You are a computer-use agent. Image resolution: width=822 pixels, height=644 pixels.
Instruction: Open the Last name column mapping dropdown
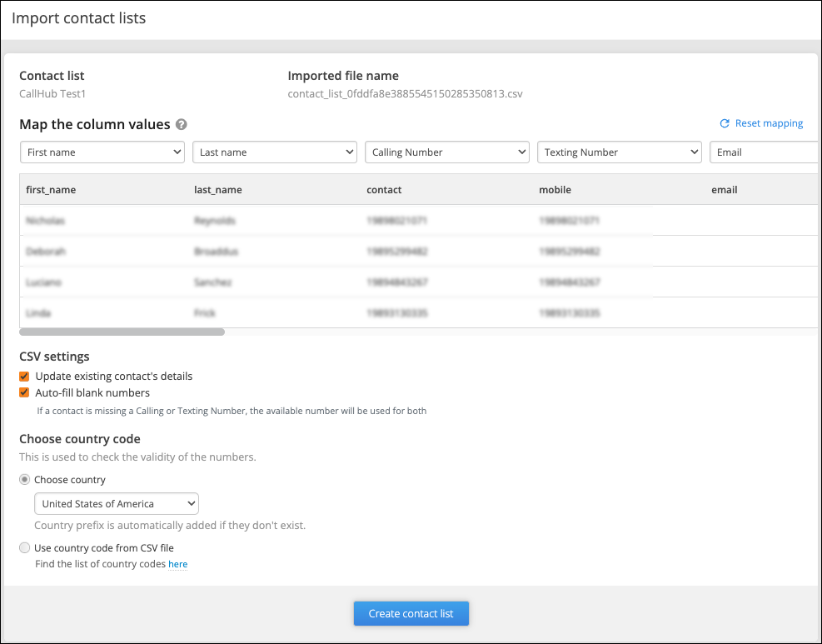[x=275, y=152]
